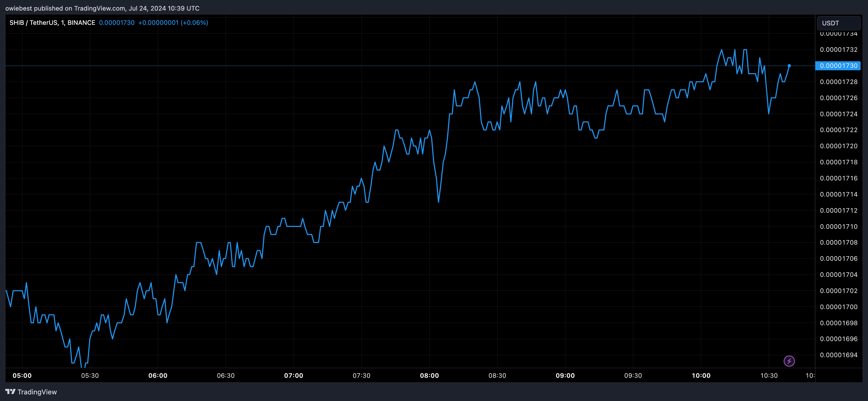Click the published on TradingView.com caption
868x401 pixels.
coord(102,8)
